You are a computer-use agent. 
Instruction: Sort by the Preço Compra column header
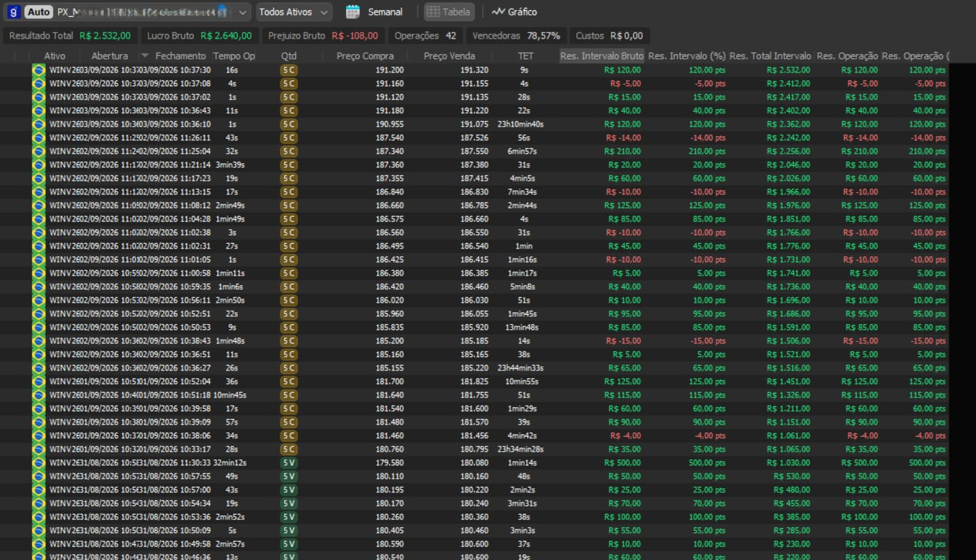(x=365, y=56)
